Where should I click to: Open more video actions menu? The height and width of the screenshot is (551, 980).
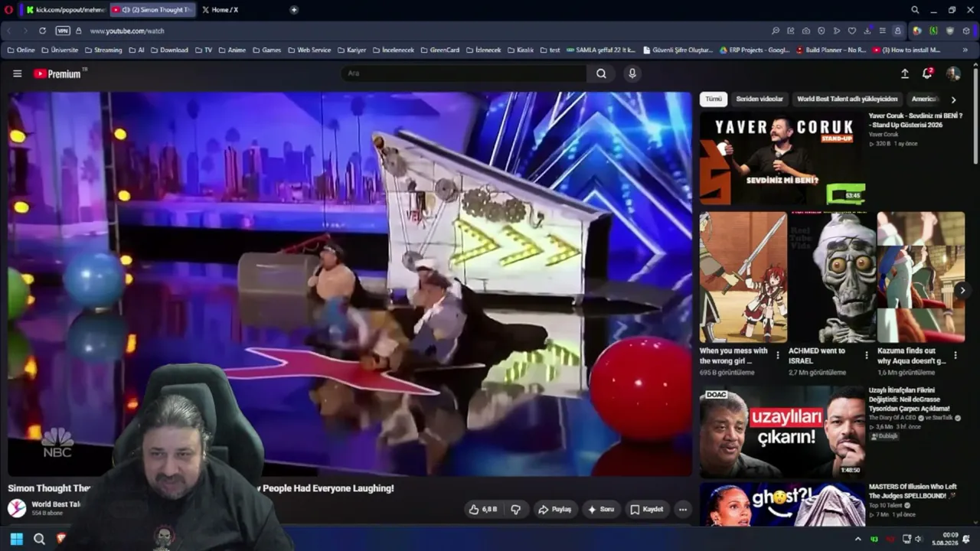(x=682, y=509)
